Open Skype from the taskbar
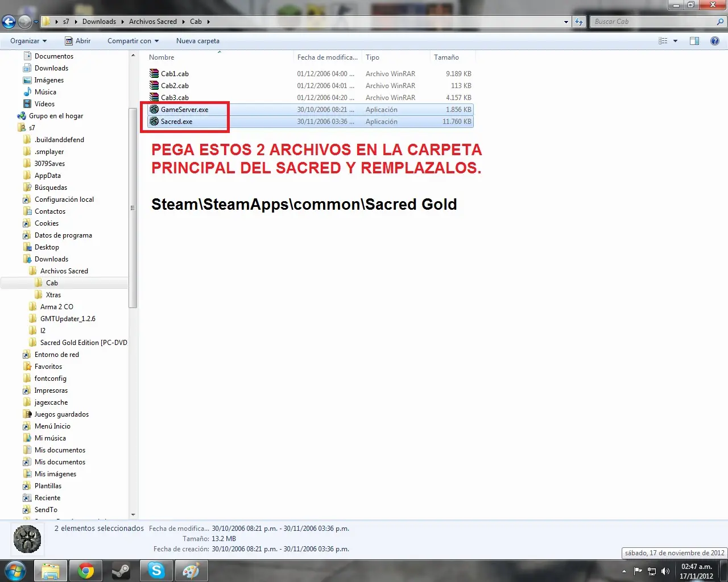Viewport: 728px width, 582px height. [156, 571]
